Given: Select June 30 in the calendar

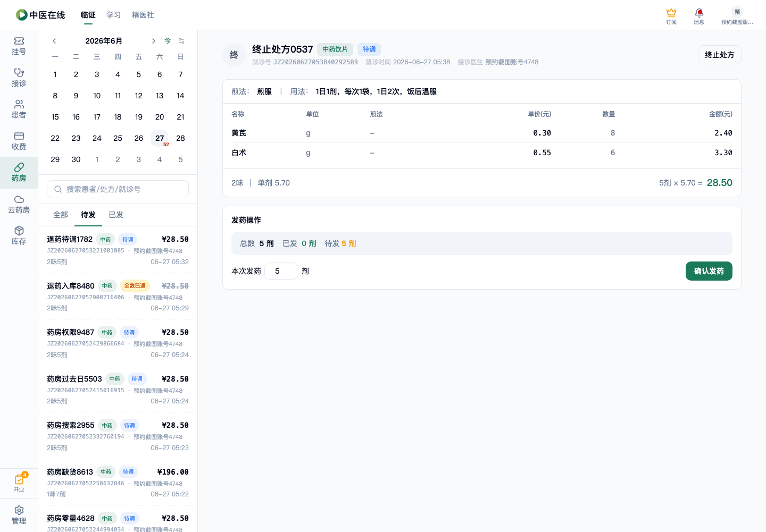Looking at the screenshot, I should (76, 159).
